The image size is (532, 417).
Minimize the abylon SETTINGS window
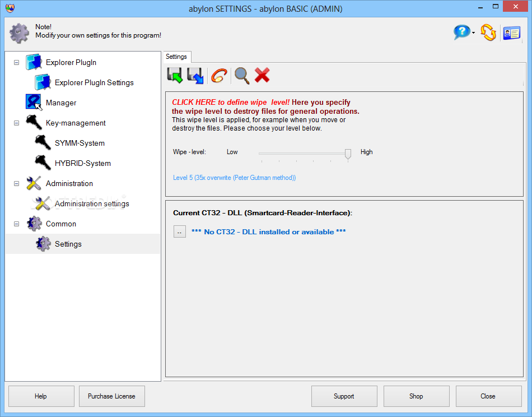click(x=480, y=7)
